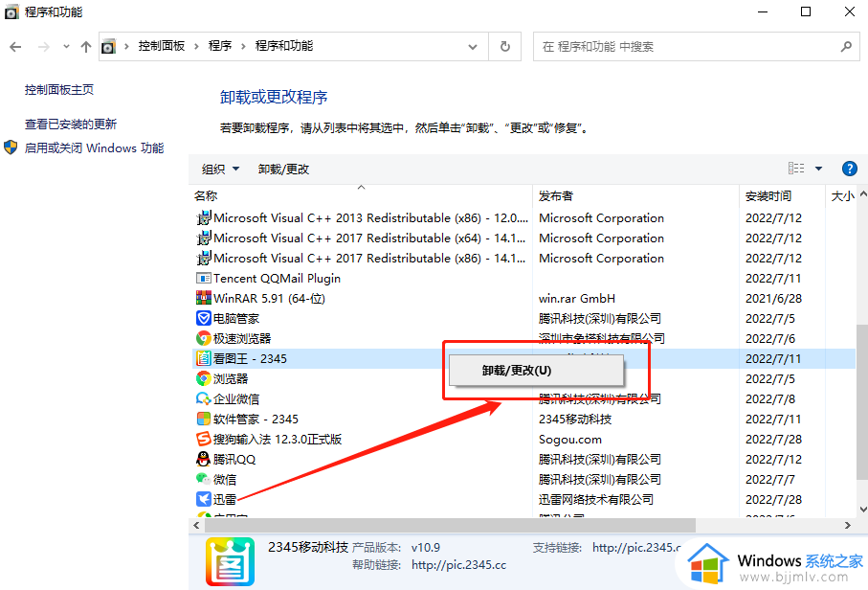Click the search box for 程序和功能
This screenshot has width=868, height=590.
pyautogui.click(x=697, y=47)
